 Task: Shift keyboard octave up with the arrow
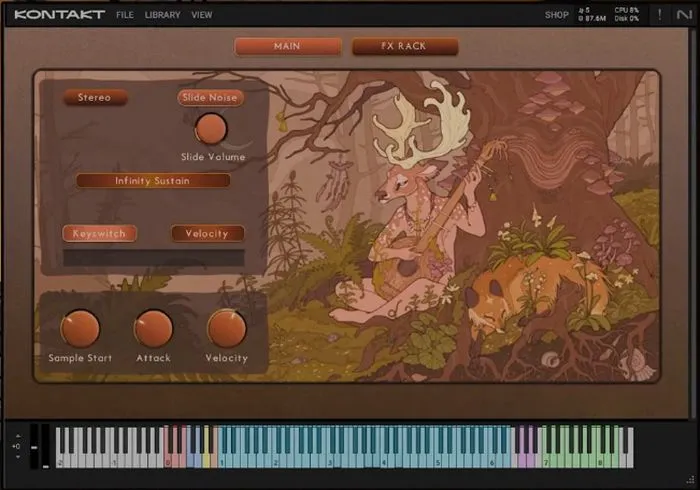tap(18, 436)
